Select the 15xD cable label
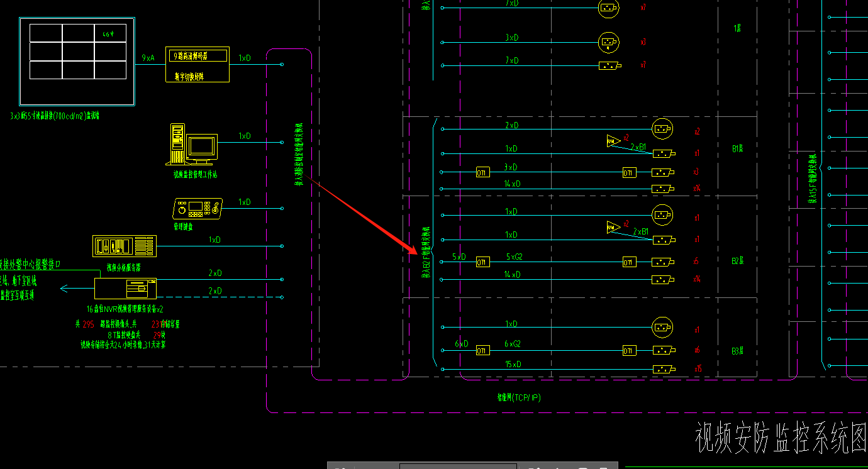This screenshot has width=868, height=469. pos(513,365)
